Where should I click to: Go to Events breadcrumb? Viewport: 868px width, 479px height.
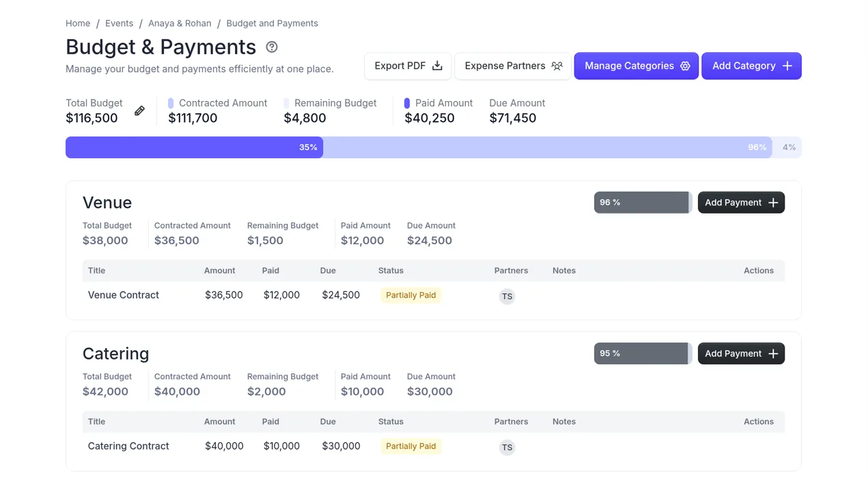119,23
